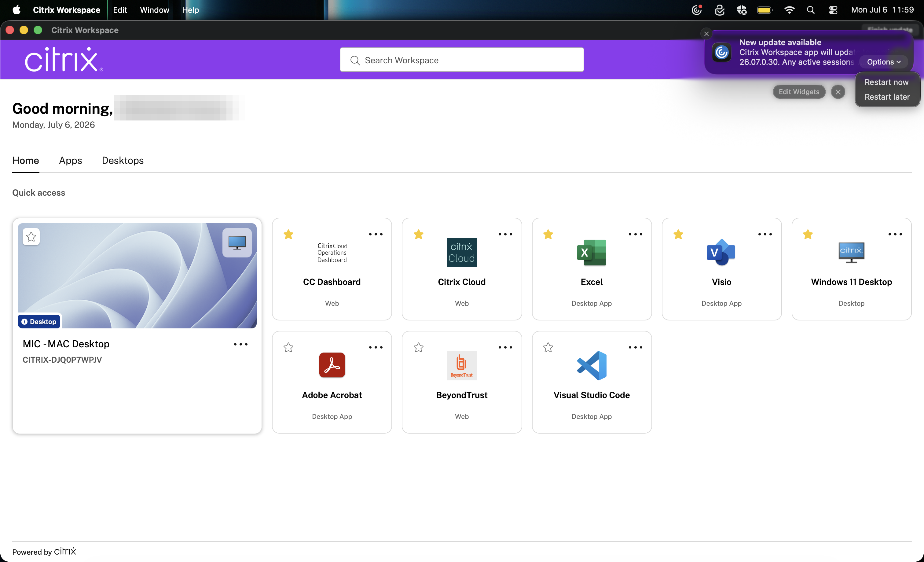
Task: Open the Edit menu in the menu bar
Action: pos(120,10)
